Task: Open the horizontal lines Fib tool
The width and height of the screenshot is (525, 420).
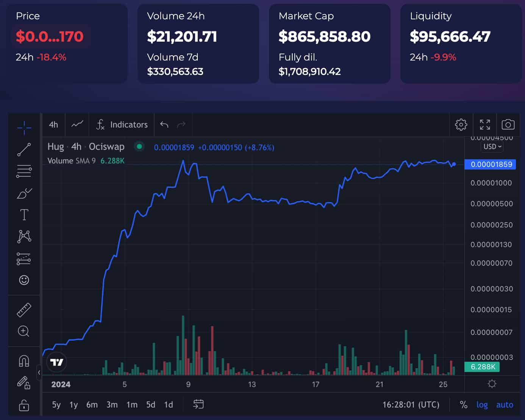Action: 24,171
